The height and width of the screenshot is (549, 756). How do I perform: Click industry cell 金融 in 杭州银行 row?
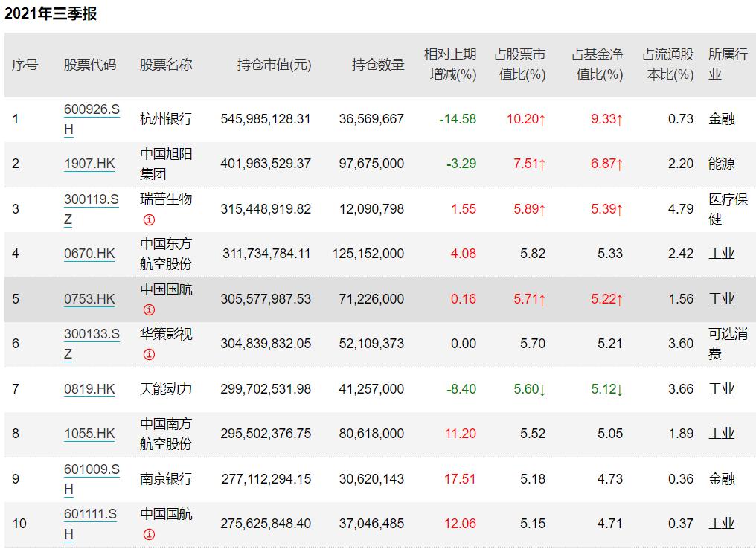pyautogui.click(x=721, y=119)
